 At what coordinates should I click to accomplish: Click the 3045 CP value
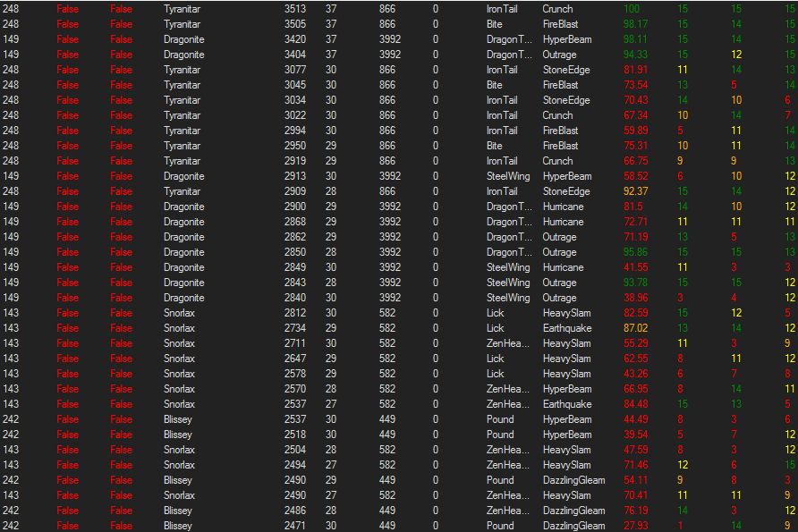click(x=294, y=86)
